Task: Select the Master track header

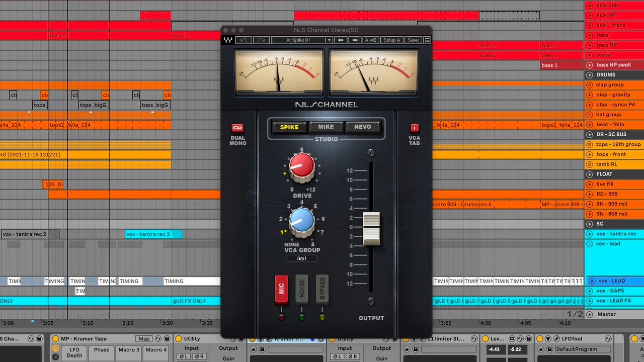Action: coord(614,314)
